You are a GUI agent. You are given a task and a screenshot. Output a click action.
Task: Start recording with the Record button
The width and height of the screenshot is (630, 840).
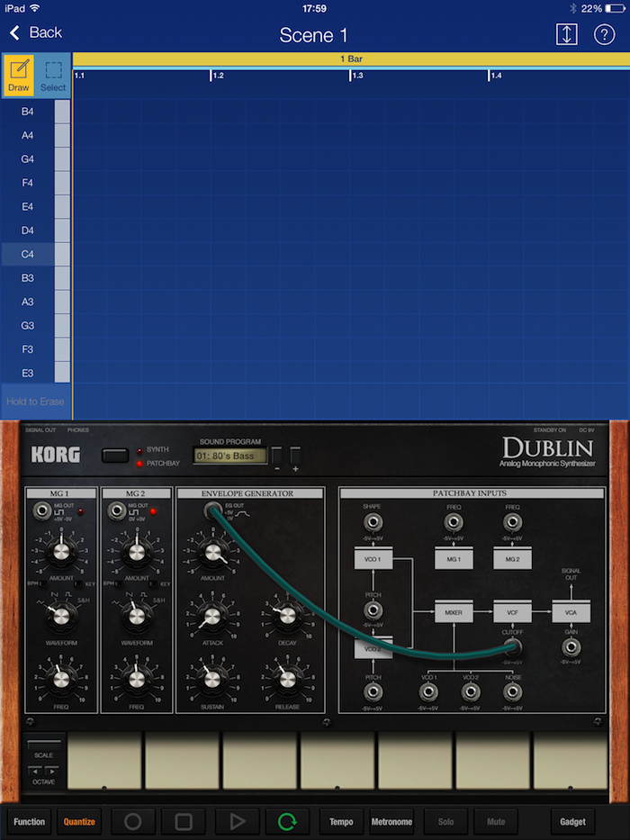click(x=133, y=822)
